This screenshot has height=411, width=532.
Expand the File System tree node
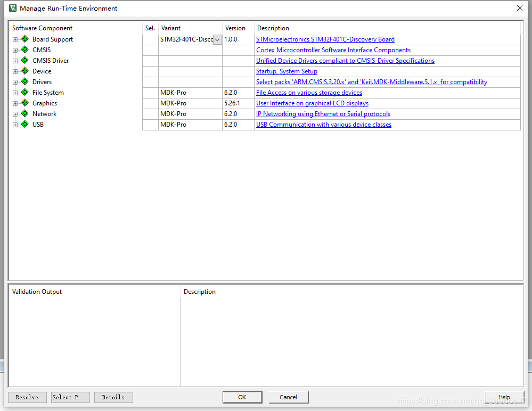[x=15, y=93]
